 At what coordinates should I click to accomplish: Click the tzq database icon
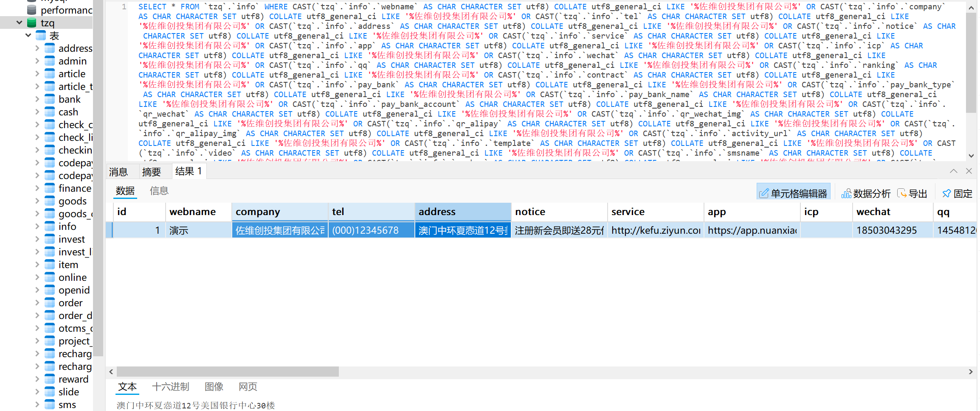point(31,23)
